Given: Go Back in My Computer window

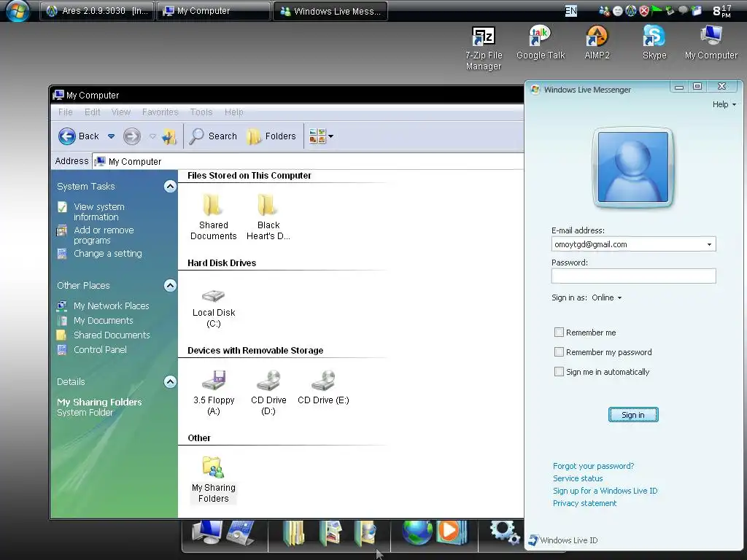Looking at the screenshot, I should [x=79, y=136].
